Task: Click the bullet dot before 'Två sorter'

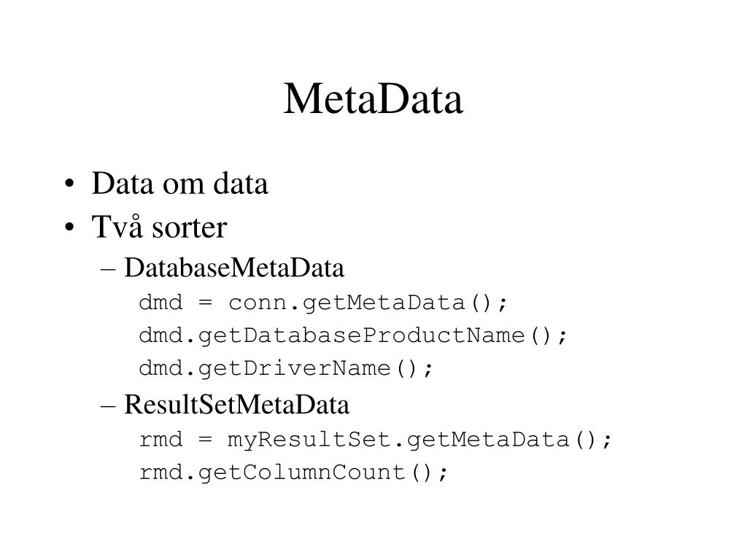Action: [69, 227]
